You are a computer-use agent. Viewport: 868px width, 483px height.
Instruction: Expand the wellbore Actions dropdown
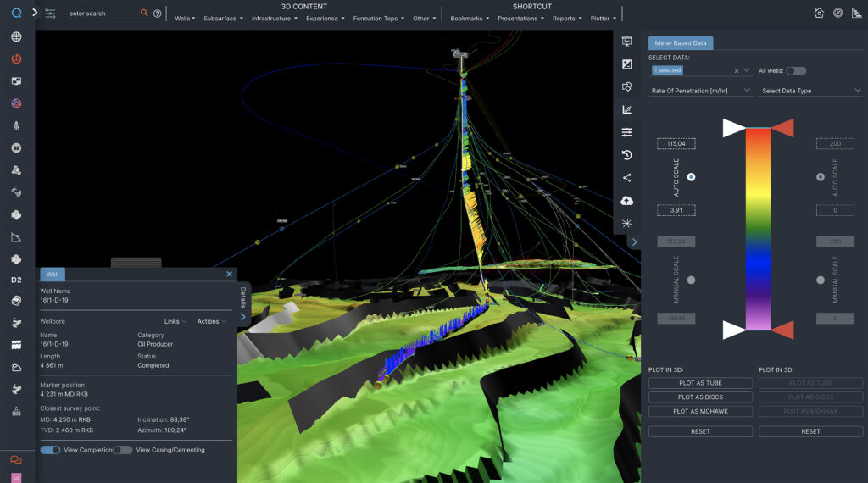[211, 321]
